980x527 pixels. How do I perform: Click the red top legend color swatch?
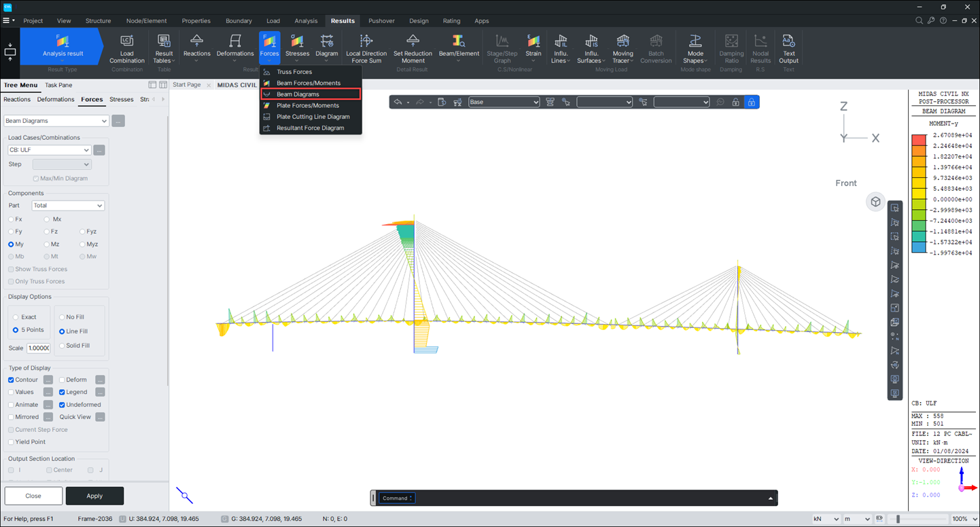click(919, 140)
